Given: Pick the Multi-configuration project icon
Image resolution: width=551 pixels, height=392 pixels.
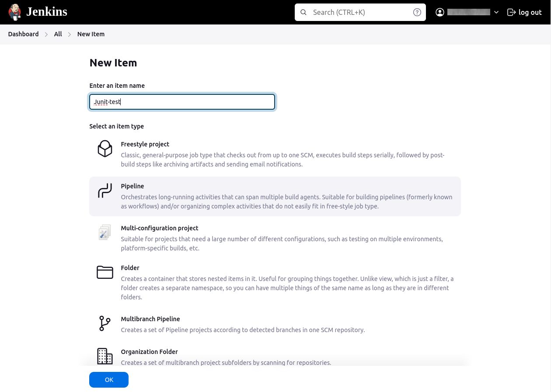Looking at the screenshot, I should pos(105,232).
